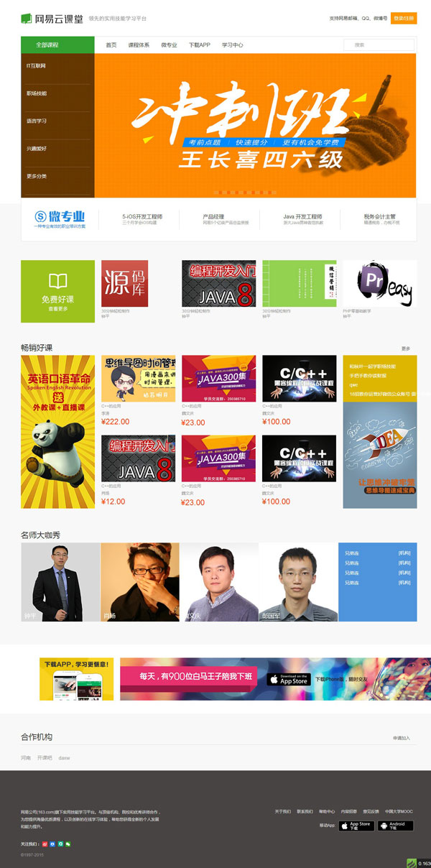Click footer App Store download button
431x868 pixels.
[356, 826]
